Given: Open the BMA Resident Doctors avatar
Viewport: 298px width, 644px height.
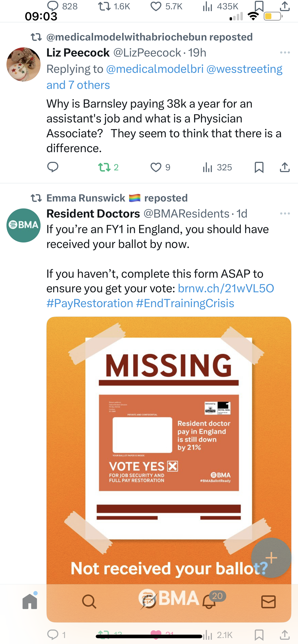Looking at the screenshot, I should pos(24,225).
